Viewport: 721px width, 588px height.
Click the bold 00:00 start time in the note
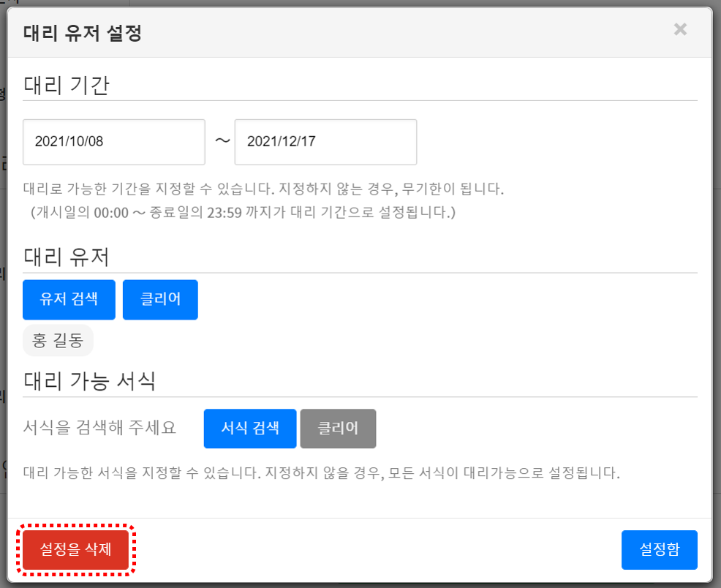tap(111, 213)
